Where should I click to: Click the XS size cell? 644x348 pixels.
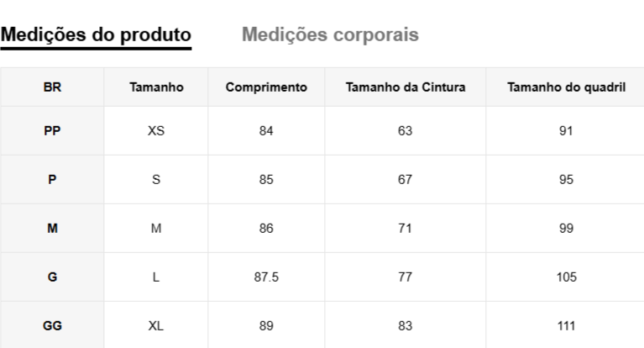156,131
